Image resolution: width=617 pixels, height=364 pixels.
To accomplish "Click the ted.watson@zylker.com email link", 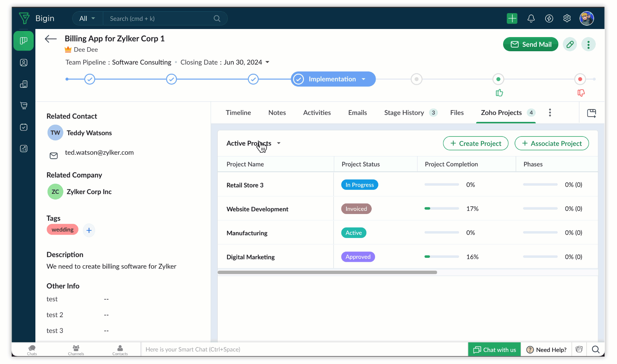I will pos(99,152).
